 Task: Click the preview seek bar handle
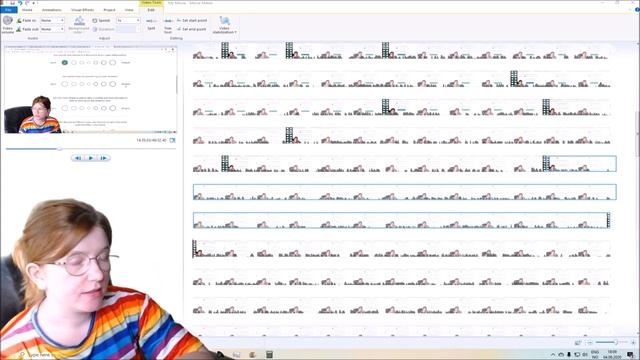coord(60,149)
